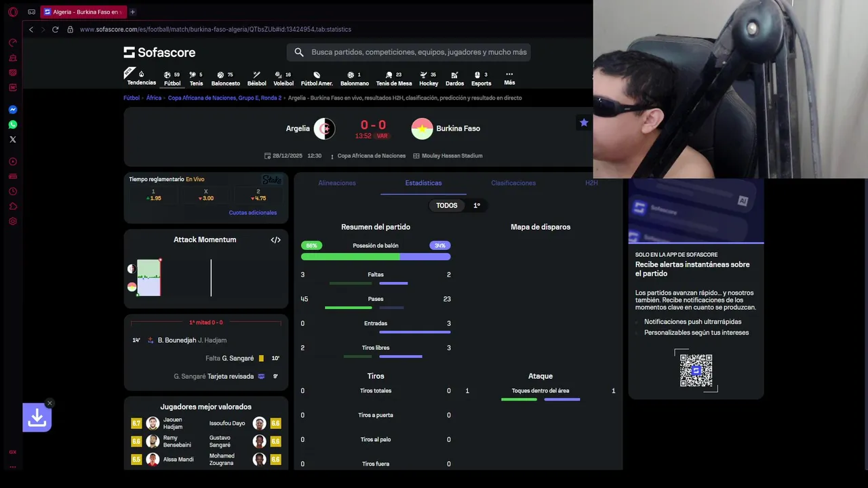Image resolution: width=868 pixels, height=488 pixels.
Task: Open the Esports section
Action: click(x=481, y=79)
